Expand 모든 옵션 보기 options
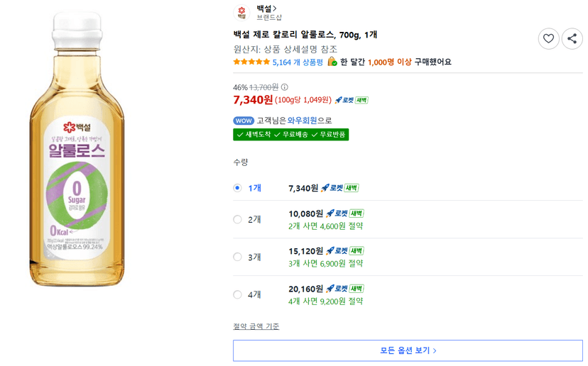 (x=408, y=350)
